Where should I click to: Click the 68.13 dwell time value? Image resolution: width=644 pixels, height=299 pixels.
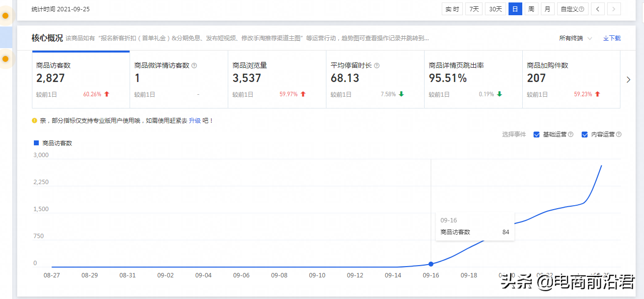[x=345, y=78]
